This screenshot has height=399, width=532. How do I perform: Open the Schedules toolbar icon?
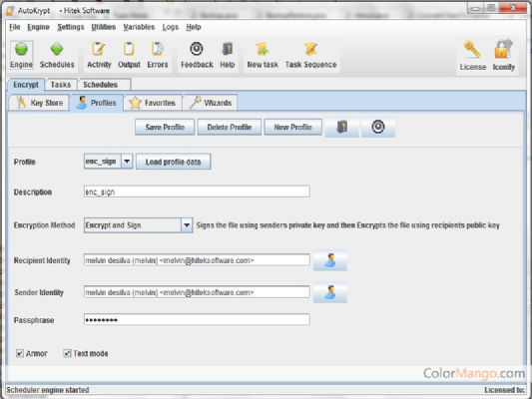click(x=57, y=55)
